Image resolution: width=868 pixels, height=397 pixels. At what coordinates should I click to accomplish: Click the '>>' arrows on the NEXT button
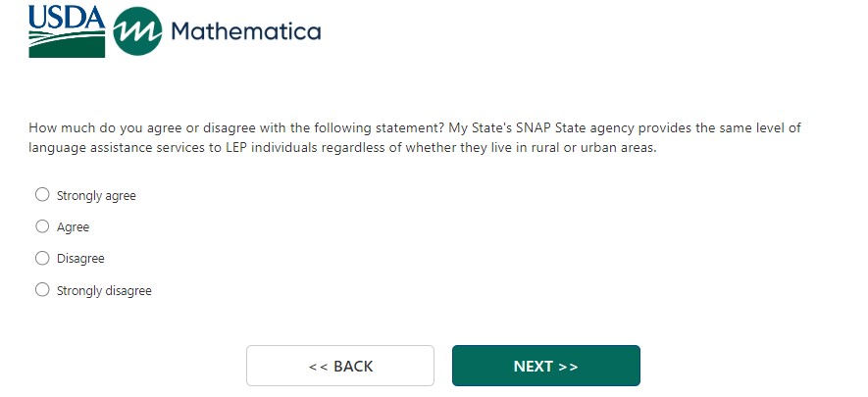pos(568,367)
